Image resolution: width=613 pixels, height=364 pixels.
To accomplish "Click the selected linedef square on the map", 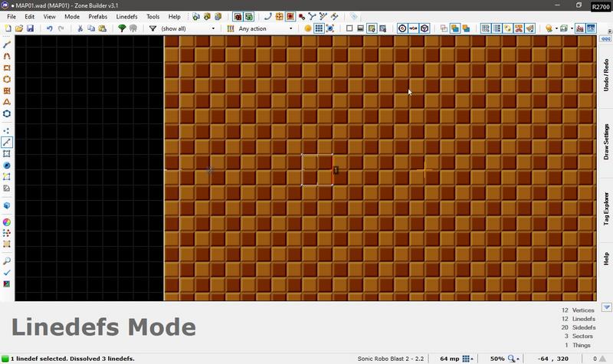I will tap(332, 170).
